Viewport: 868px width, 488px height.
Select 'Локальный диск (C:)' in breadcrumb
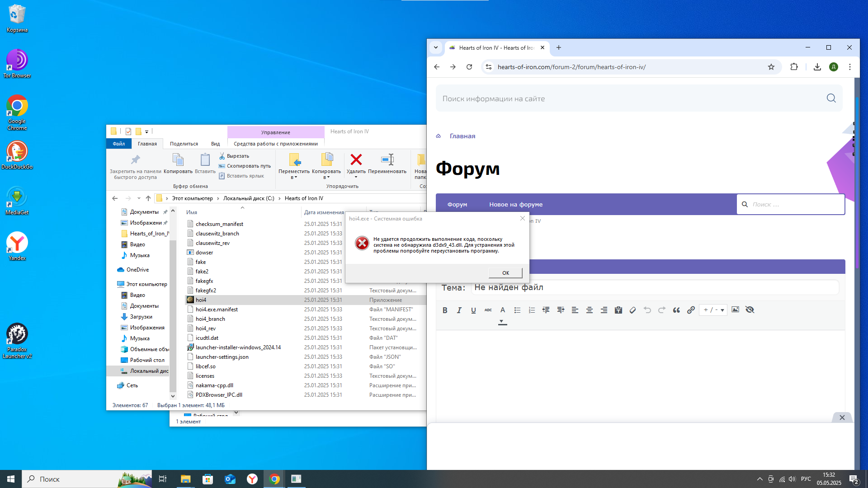click(249, 198)
